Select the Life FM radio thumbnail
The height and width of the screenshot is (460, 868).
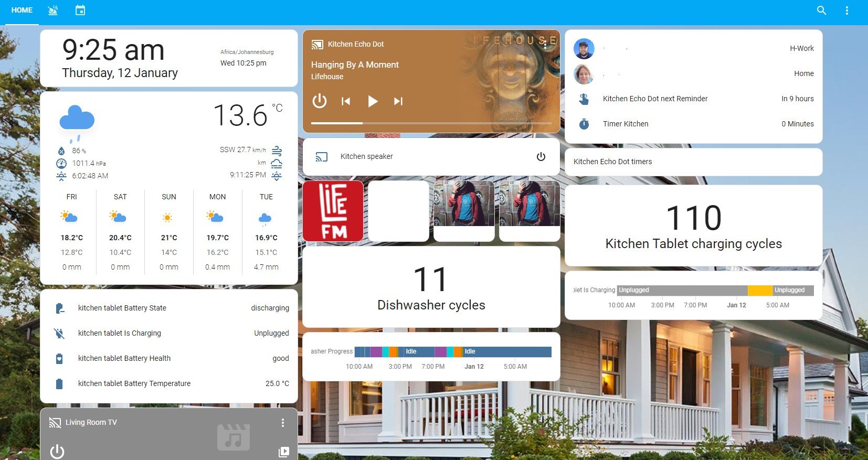point(333,211)
